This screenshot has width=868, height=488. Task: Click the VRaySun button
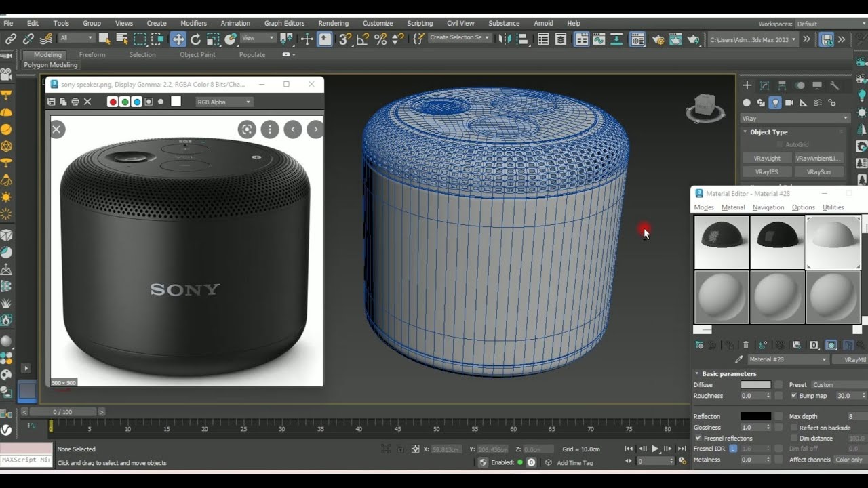pyautogui.click(x=819, y=172)
